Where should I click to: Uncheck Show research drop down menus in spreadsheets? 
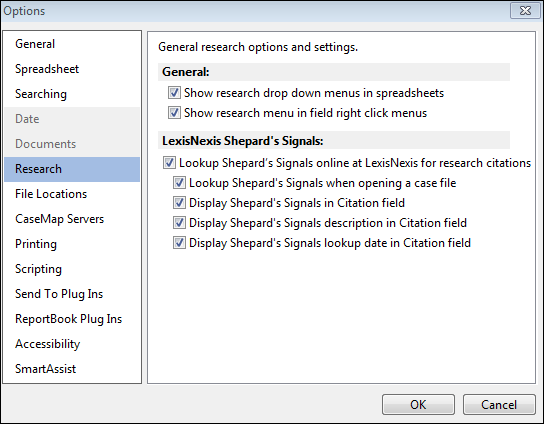[174, 93]
